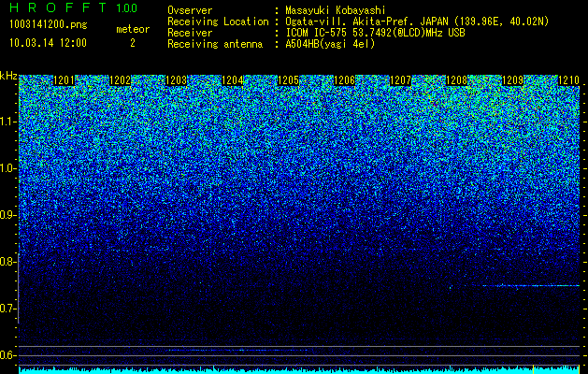Click the 0.7 kHz axis label
Viewport: 588px width, 374px height.
click(x=8, y=309)
